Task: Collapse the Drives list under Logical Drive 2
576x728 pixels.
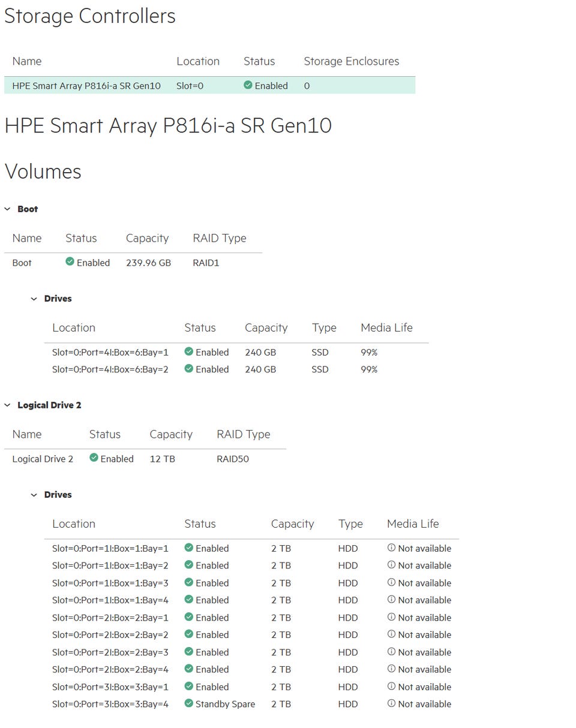Action: pos(34,495)
